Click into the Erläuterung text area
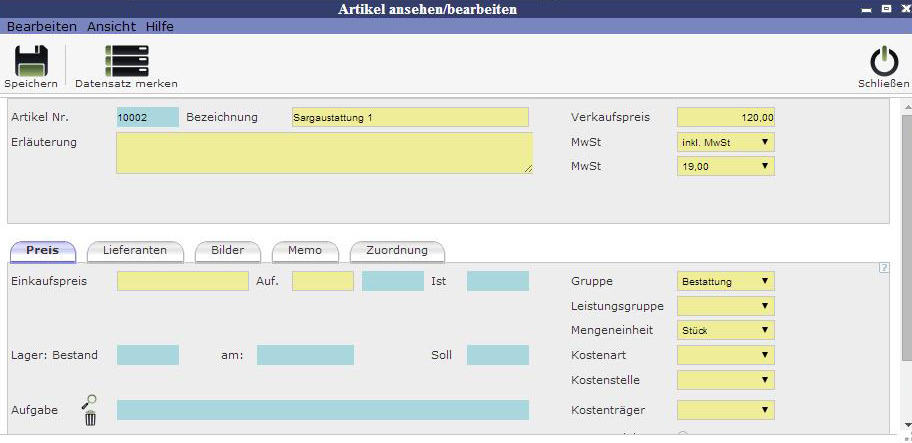The image size is (912, 443). coord(324,153)
